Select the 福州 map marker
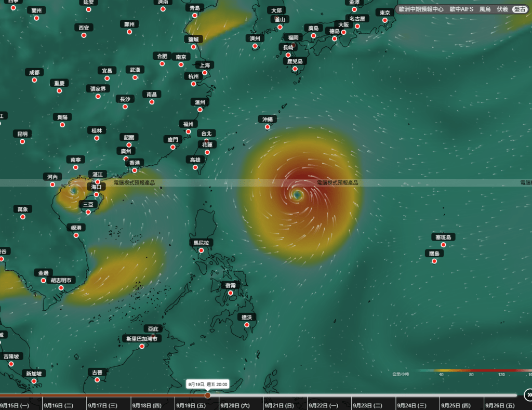Viewport: 532px width, 410px height. tap(188, 131)
